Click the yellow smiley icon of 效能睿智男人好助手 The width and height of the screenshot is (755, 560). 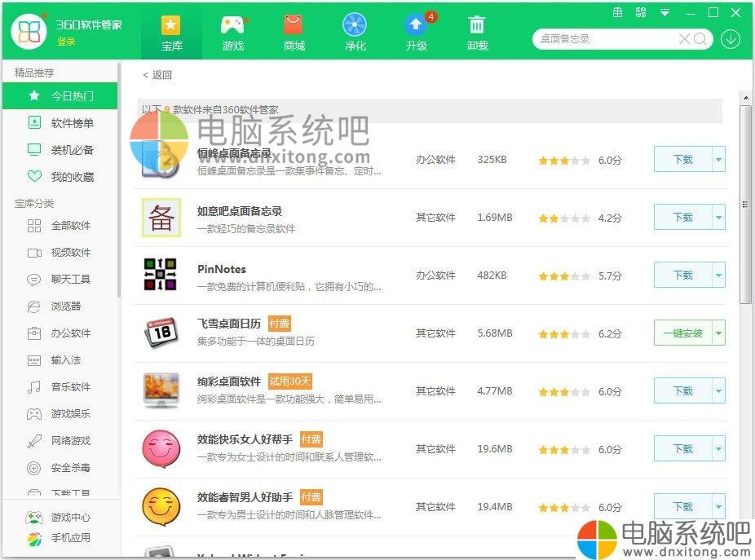pos(161,506)
